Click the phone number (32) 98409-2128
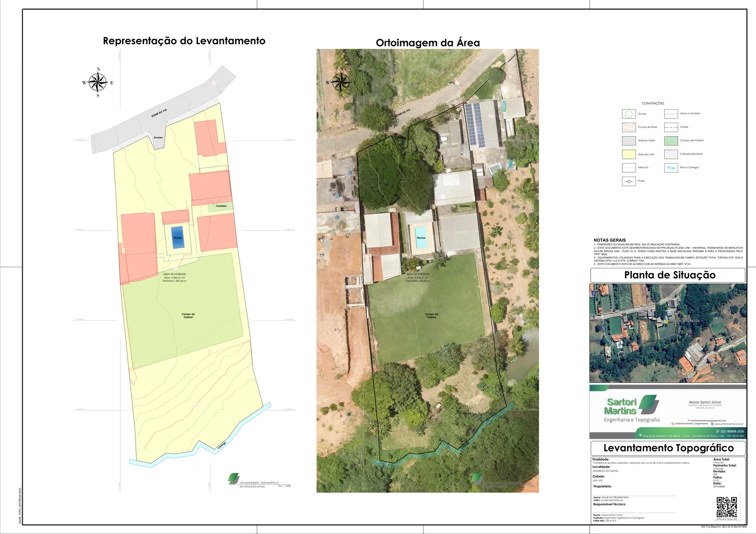Viewport: 756px width, 534px height. (732, 431)
